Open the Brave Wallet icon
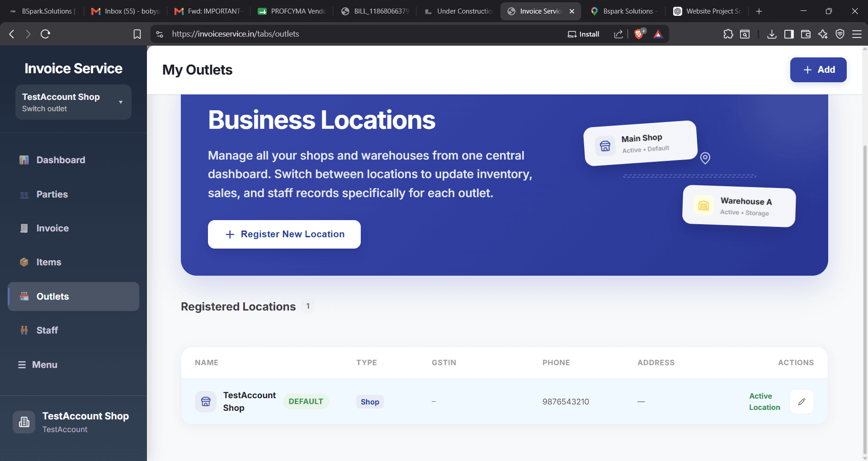868x461 pixels. point(806,34)
